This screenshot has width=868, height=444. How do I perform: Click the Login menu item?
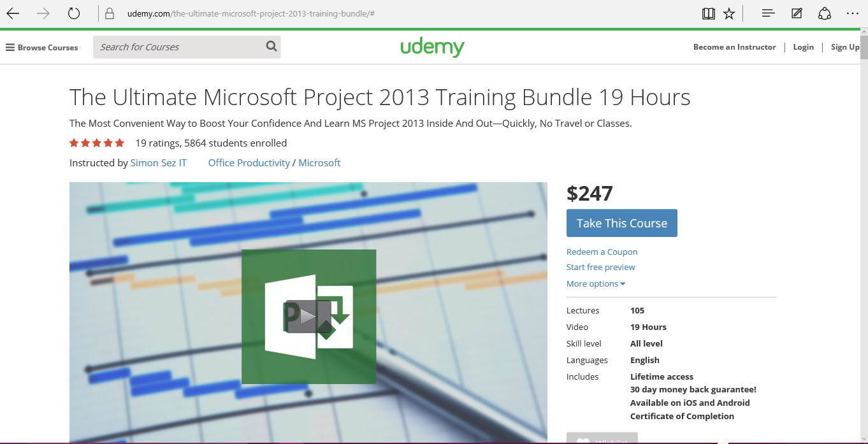click(803, 47)
